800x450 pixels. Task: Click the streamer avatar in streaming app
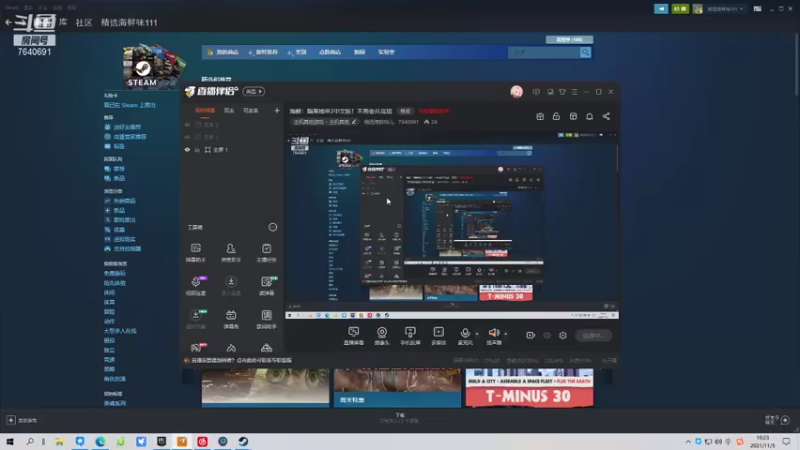(516, 92)
